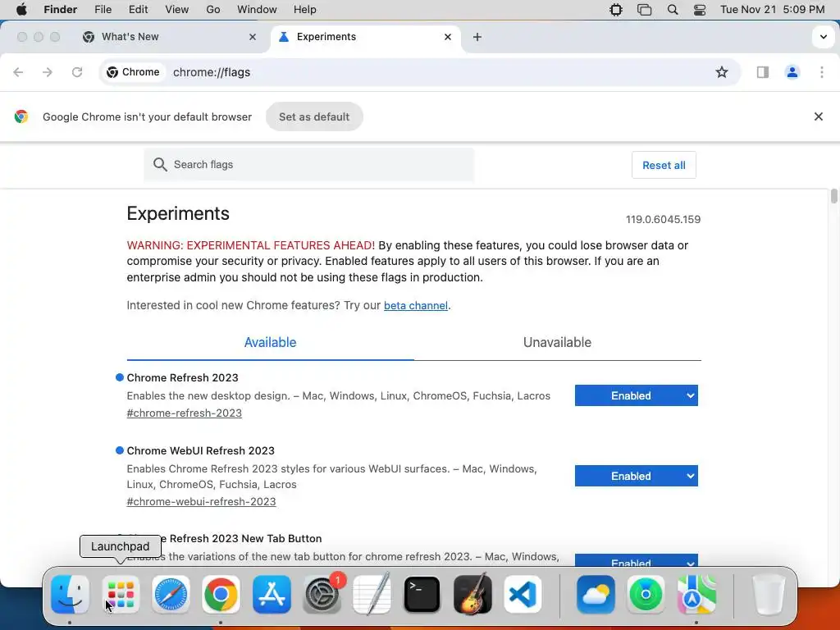Click the Stage Manager menu bar icon

point(645,10)
